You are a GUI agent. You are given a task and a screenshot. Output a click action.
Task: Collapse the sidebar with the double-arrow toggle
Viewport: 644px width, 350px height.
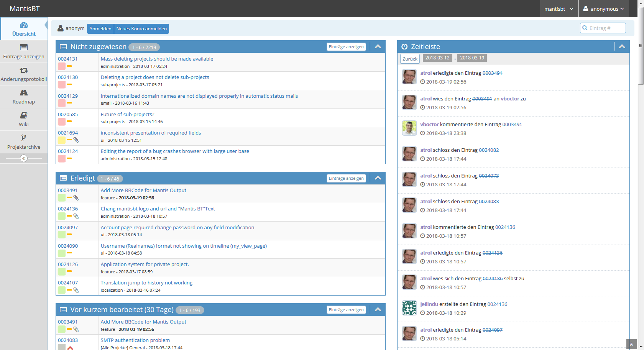pos(24,158)
